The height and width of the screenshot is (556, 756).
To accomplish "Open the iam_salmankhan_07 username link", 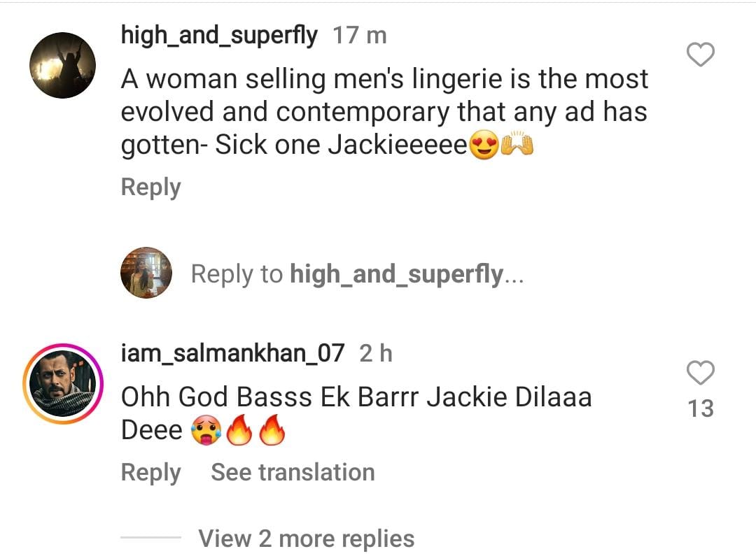I will (233, 353).
